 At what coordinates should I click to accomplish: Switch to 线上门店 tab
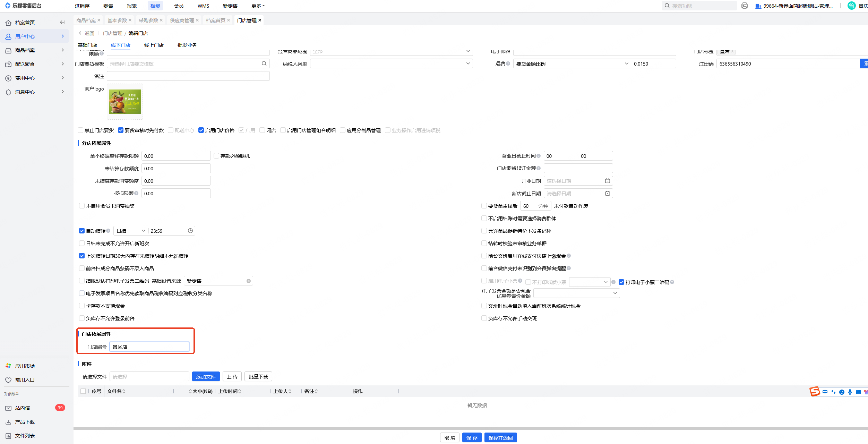(154, 45)
